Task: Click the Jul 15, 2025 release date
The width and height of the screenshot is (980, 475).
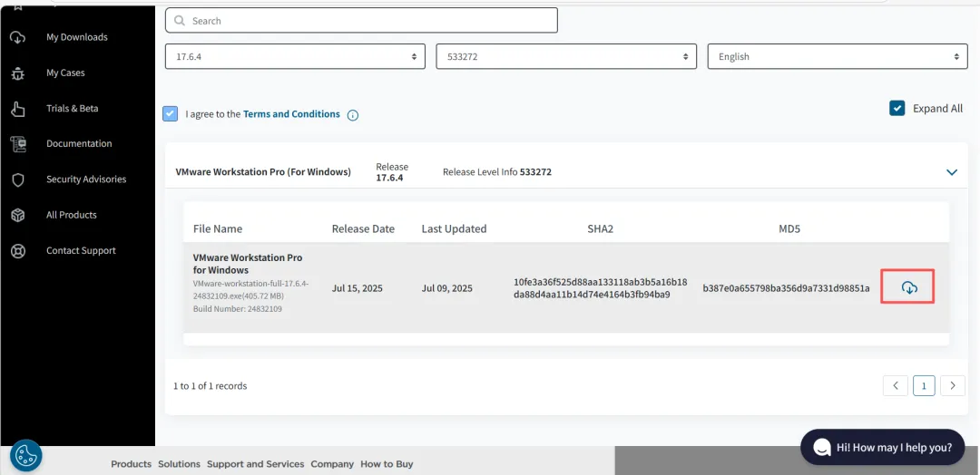Action: click(358, 288)
